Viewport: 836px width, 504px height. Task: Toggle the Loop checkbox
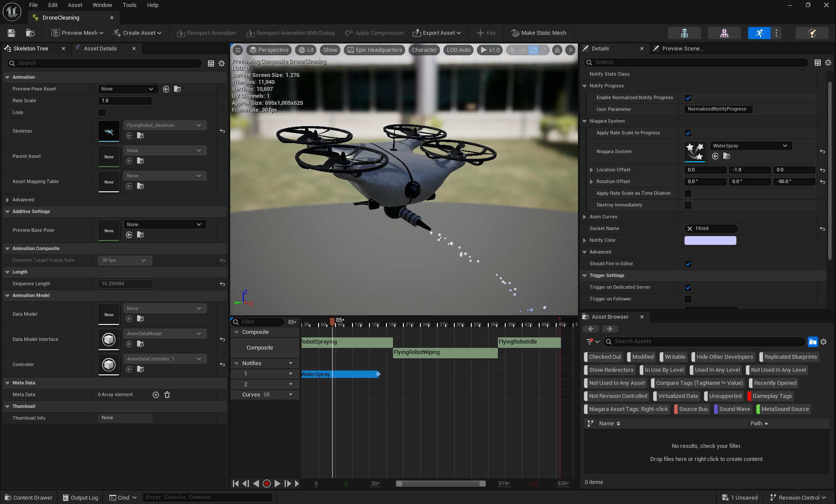(102, 113)
